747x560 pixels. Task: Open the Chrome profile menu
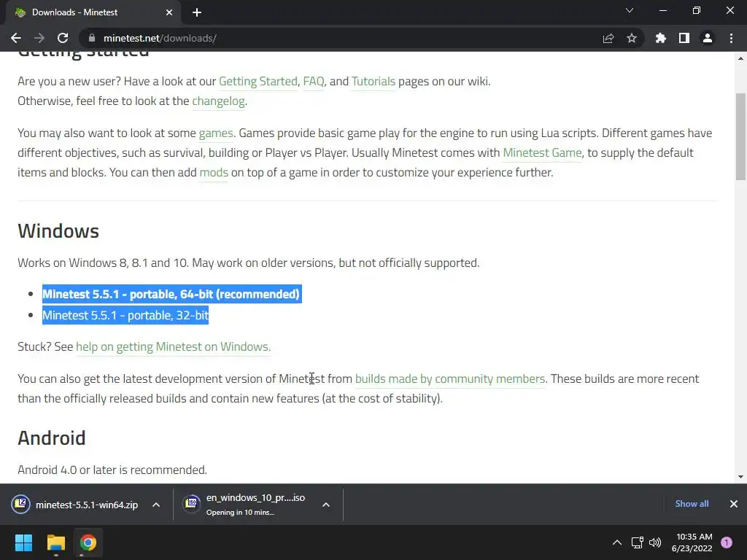tap(708, 38)
